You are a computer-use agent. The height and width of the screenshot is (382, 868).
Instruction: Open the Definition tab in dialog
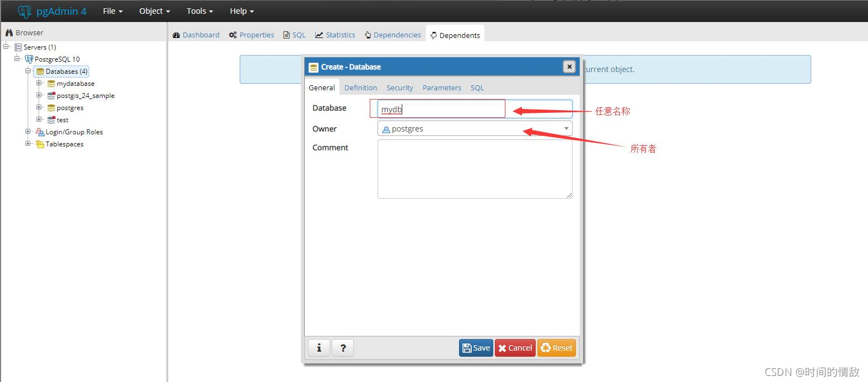point(360,88)
